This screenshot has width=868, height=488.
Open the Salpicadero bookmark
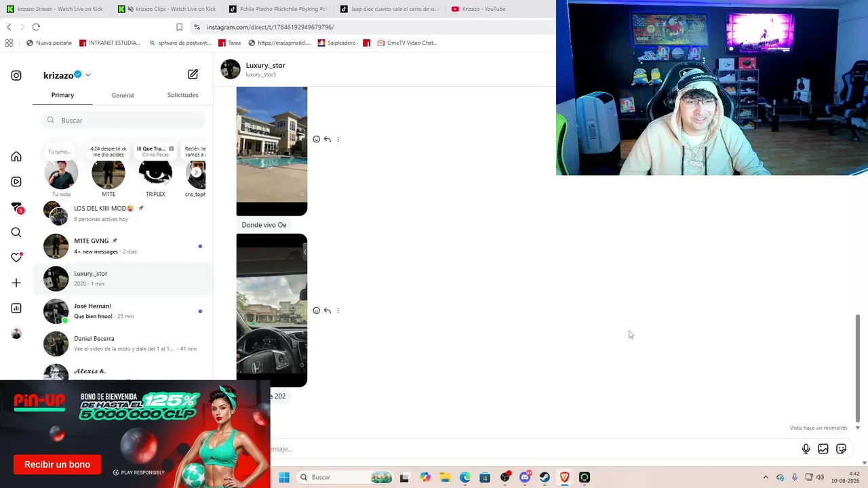pyautogui.click(x=336, y=43)
